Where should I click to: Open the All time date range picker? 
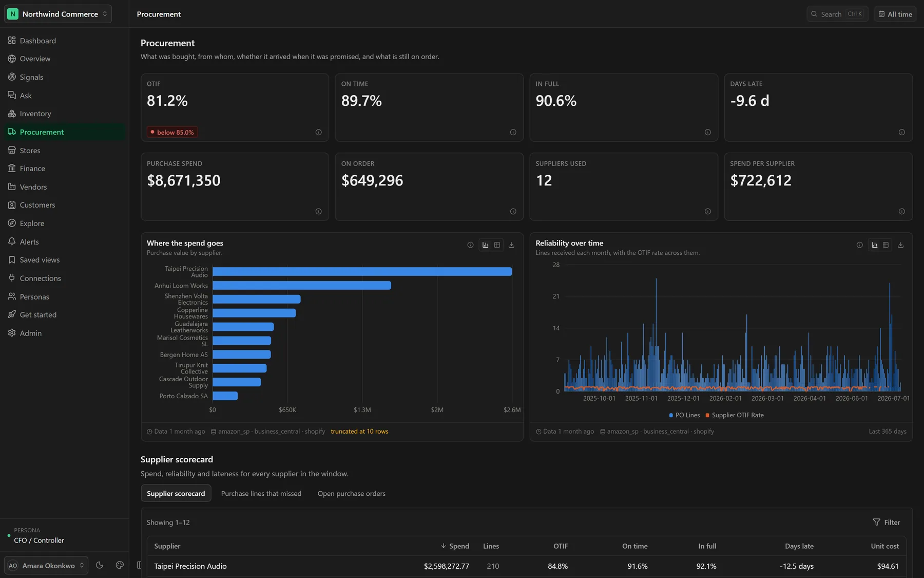895,14
